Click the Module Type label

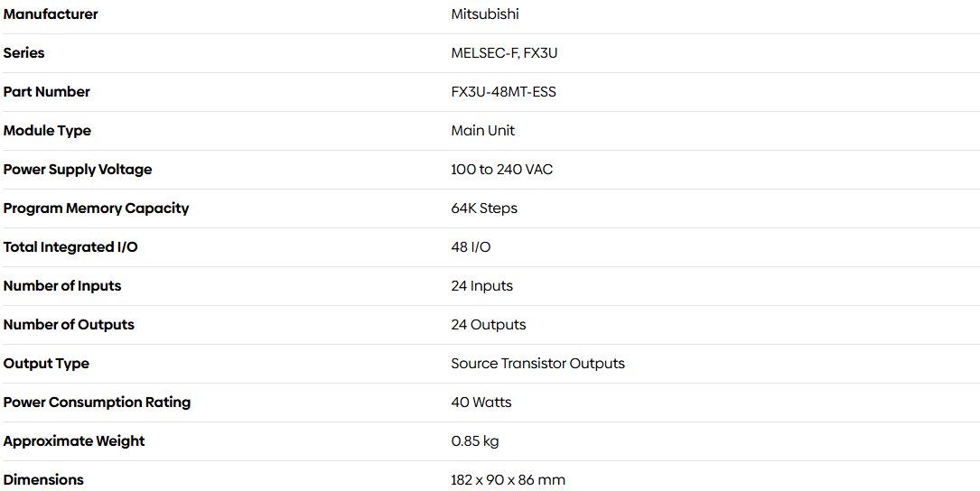click(48, 131)
